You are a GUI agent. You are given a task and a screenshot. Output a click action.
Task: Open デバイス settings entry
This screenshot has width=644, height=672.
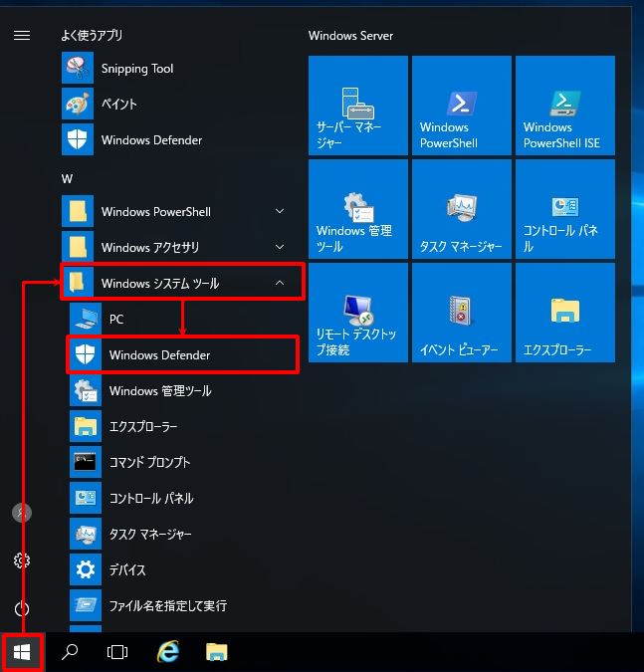182,569
